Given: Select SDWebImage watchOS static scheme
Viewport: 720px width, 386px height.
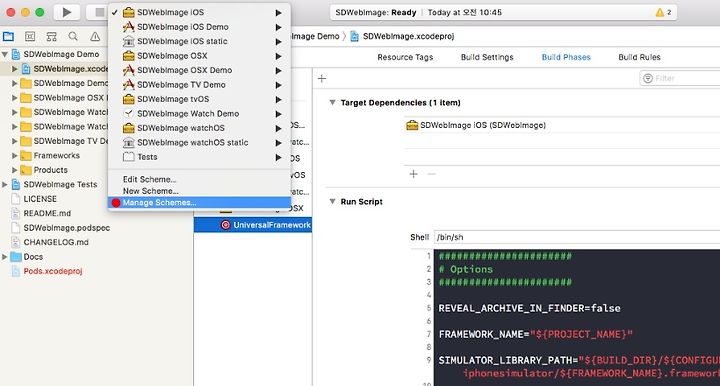Looking at the screenshot, I should click(199, 143).
